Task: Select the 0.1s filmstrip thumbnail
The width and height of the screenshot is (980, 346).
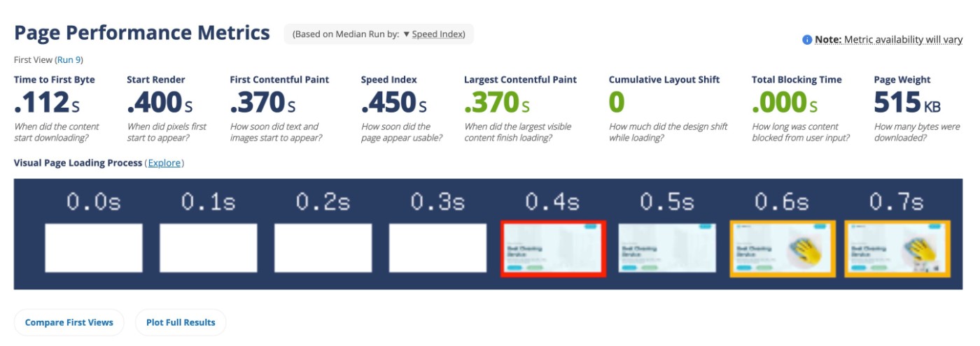Action: [209, 248]
